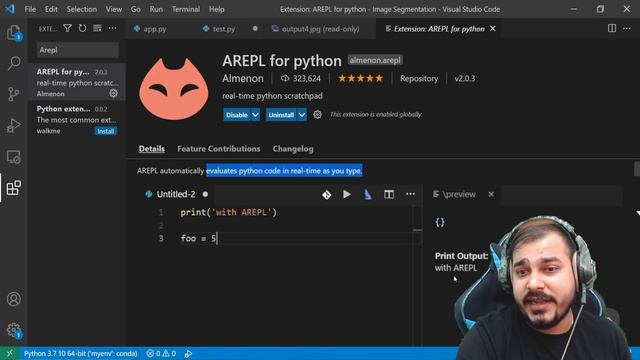Open the dropdown arrow next to Disable

[x=255, y=115]
